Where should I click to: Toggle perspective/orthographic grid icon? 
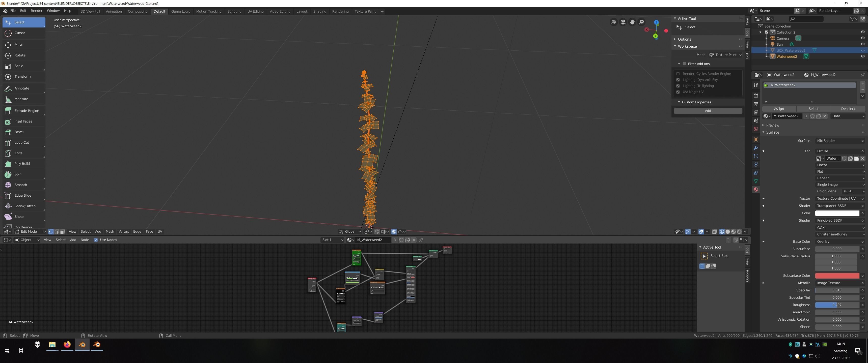[614, 22]
